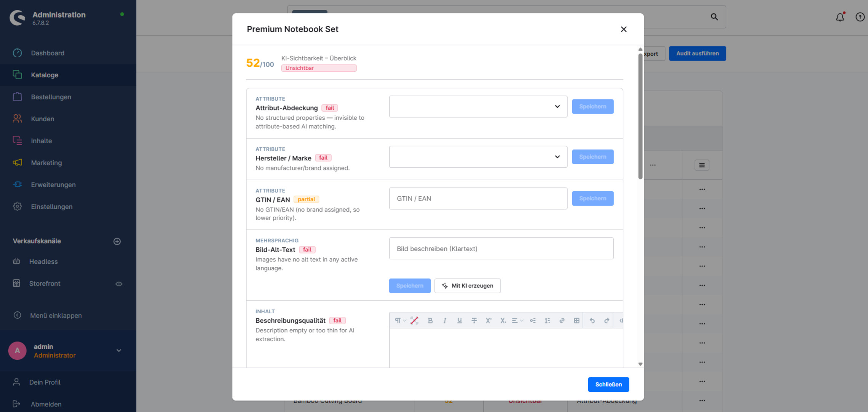Collapse the menu via Menü einklappen

coord(56,316)
